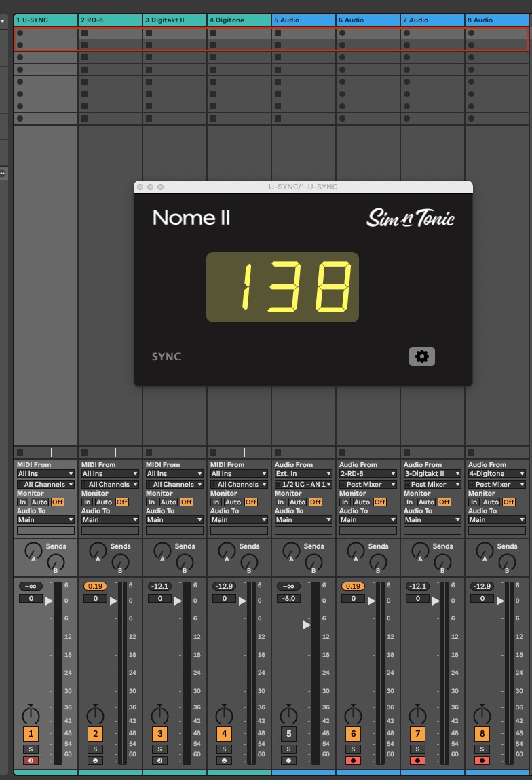Set RD-8 track monitor to Auto
This screenshot has height=780, width=532.
click(104, 502)
